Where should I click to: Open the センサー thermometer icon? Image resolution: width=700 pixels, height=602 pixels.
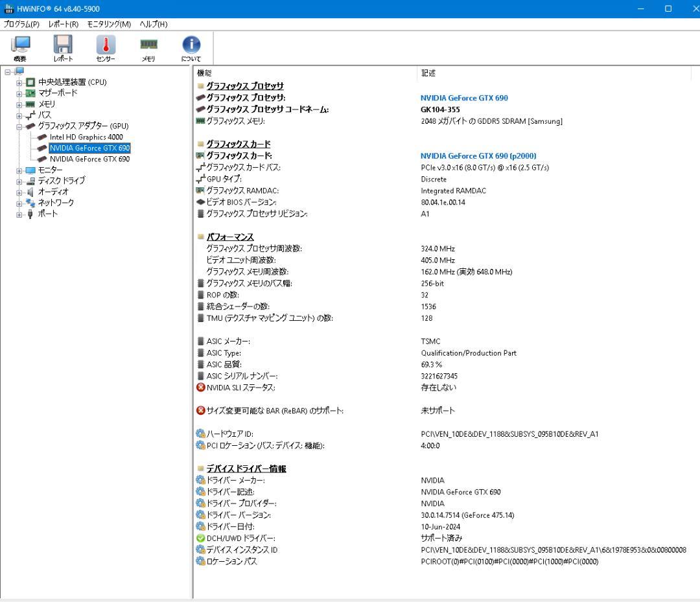coord(106,48)
